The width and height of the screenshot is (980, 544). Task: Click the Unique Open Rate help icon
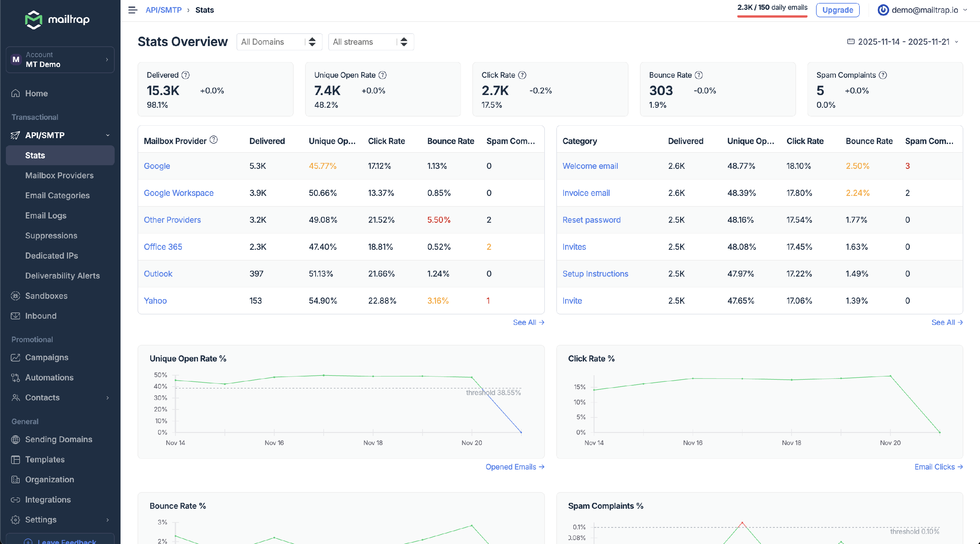382,75
